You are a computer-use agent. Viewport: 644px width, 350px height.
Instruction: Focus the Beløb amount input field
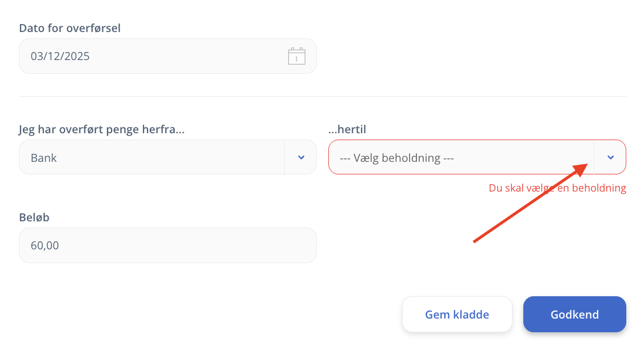pos(168,245)
